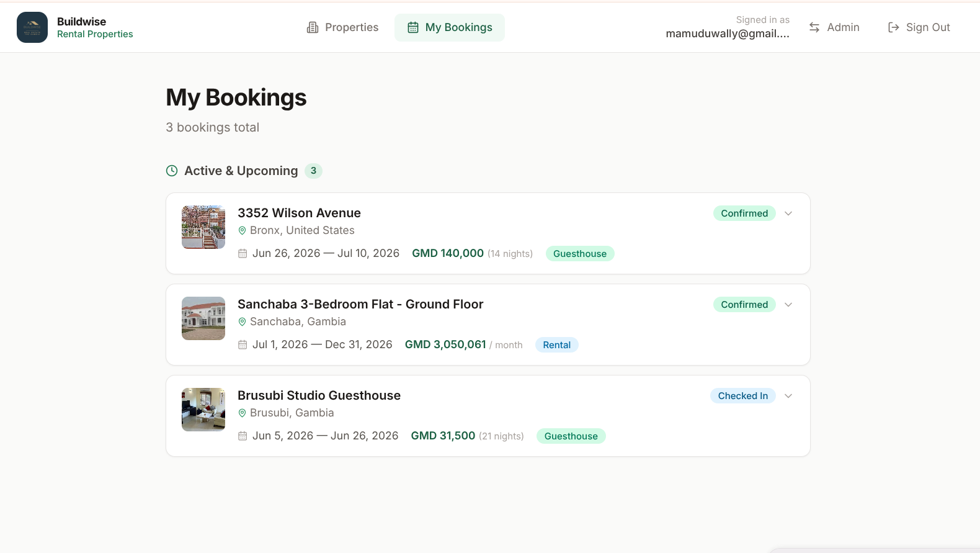The width and height of the screenshot is (980, 553).
Task: Click the Rental type badge
Action: tap(557, 345)
